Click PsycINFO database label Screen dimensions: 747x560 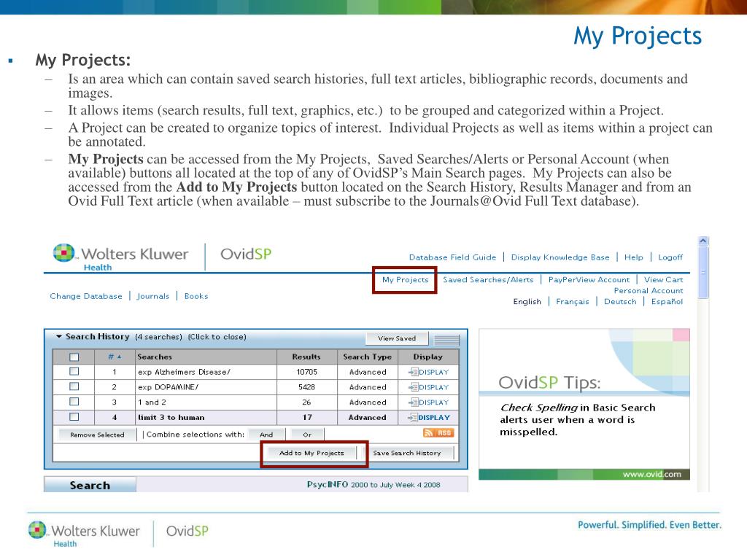coord(328,484)
